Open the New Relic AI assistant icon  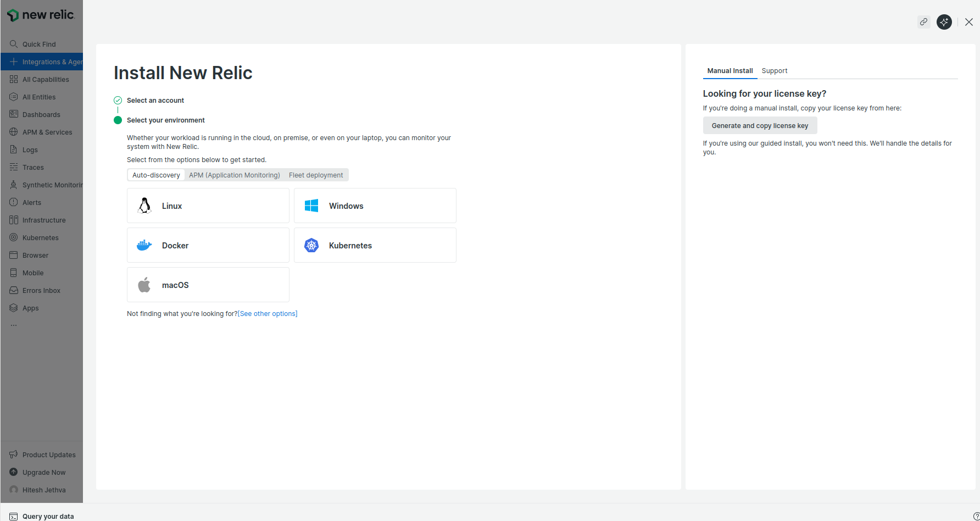944,22
